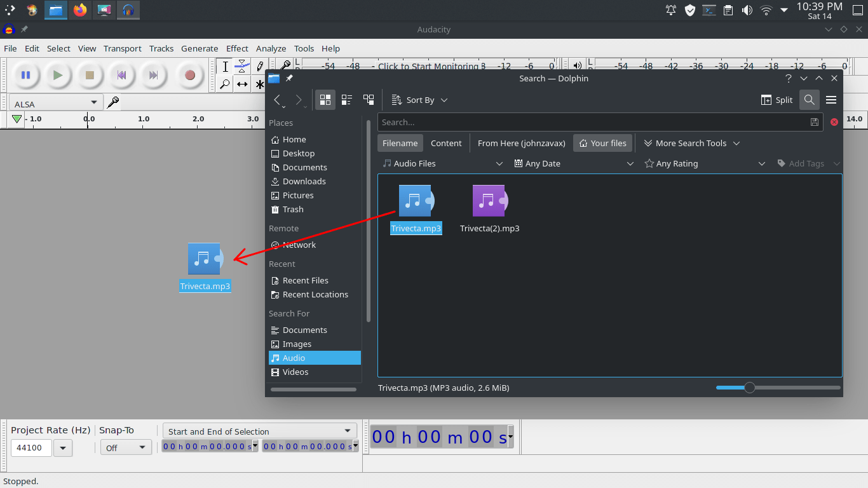Screen dimensions: 868x488
Task: Switch Dolphin to Details tree view mode
Action: tap(369, 100)
